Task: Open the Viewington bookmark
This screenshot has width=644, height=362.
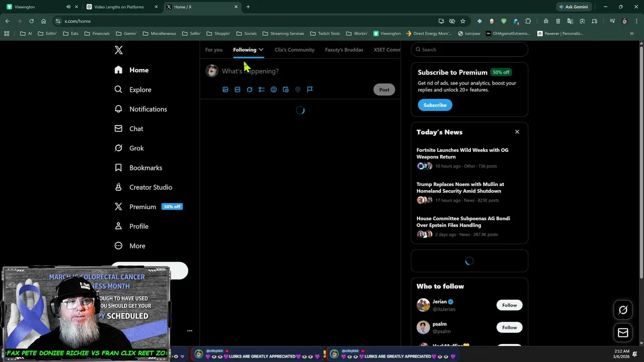Action: pos(387,34)
